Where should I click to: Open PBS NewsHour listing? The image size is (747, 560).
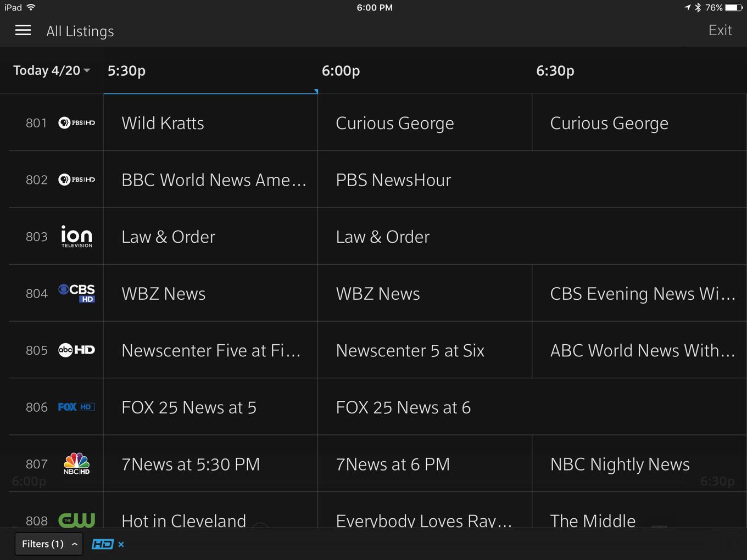coord(393,180)
